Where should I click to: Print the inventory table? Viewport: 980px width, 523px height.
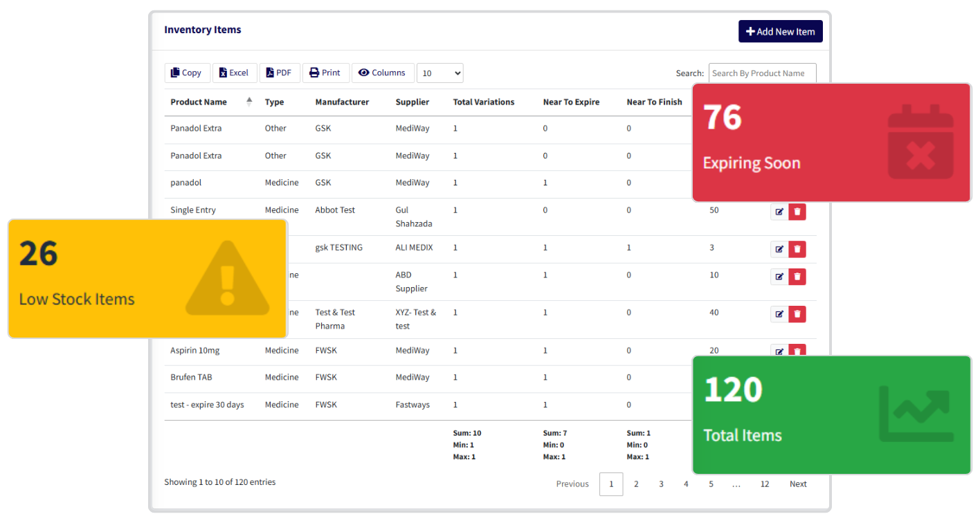coord(325,73)
